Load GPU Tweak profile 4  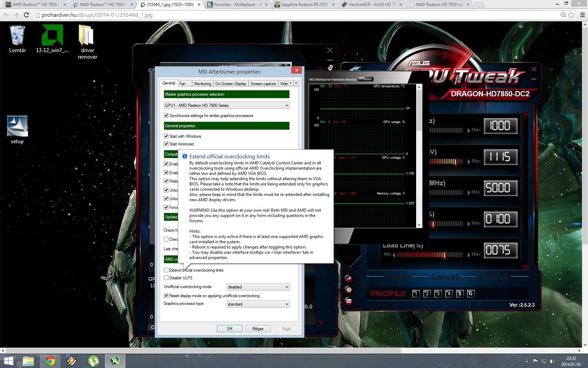(449, 294)
